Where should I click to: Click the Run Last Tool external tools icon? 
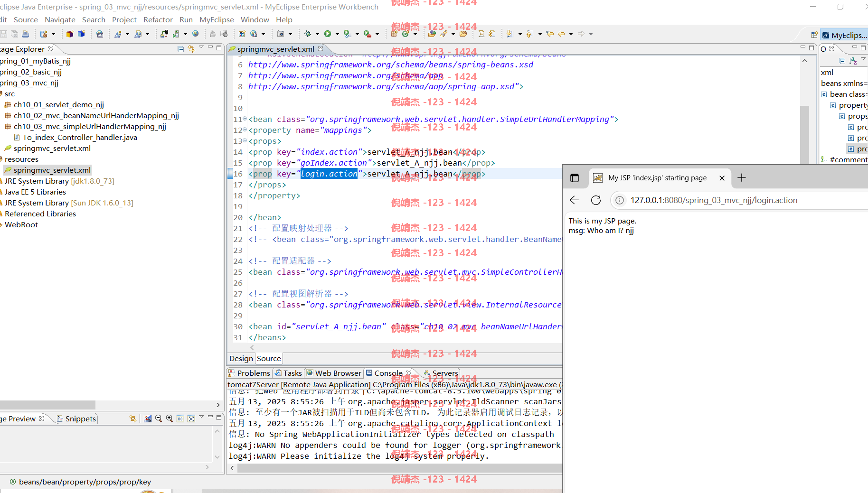pyautogui.click(x=367, y=34)
